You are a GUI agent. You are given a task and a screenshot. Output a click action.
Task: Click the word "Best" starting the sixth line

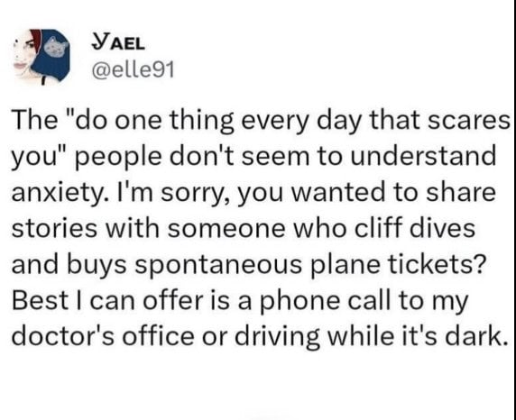point(40,300)
